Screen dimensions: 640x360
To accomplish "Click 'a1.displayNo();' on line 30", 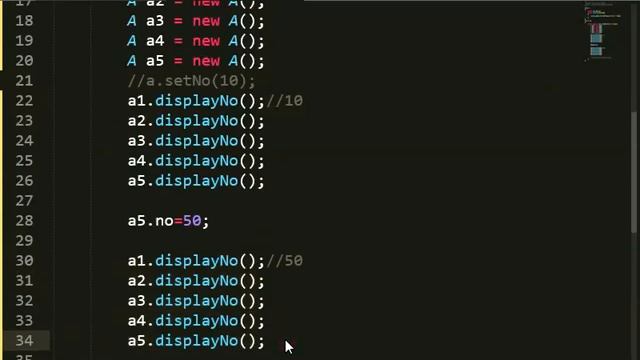I will pyautogui.click(x=196, y=260).
